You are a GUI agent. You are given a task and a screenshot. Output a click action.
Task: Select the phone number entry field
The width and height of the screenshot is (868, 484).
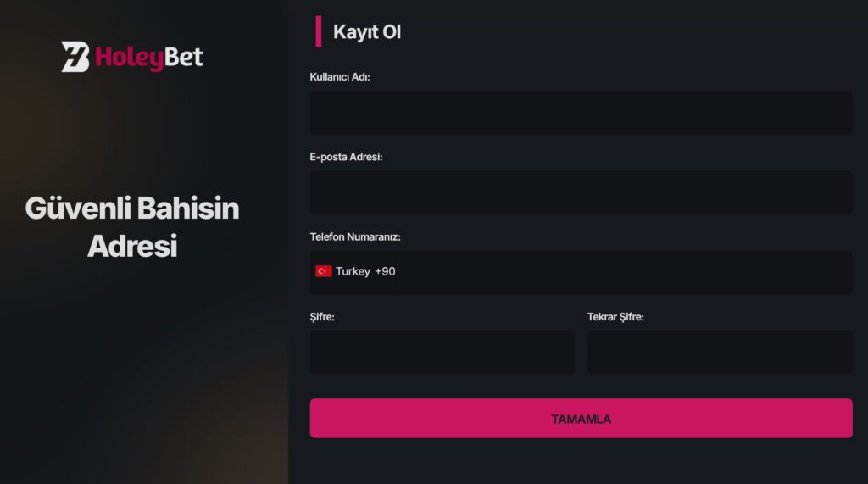(623, 272)
